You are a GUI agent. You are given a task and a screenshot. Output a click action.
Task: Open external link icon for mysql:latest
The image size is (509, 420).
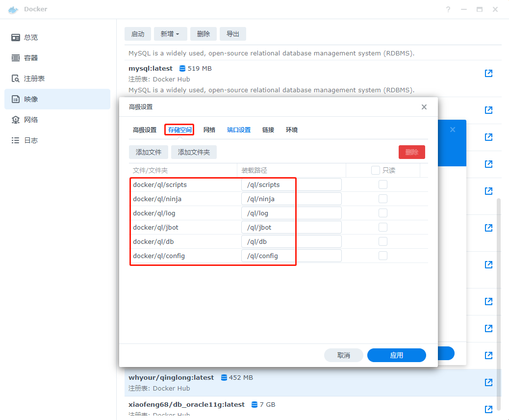click(x=488, y=73)
